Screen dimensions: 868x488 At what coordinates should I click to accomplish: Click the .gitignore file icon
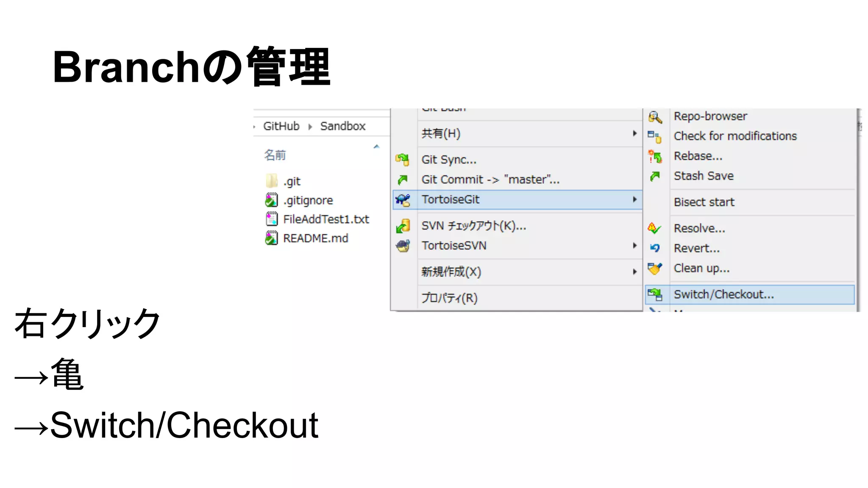(x=272, y=200)
